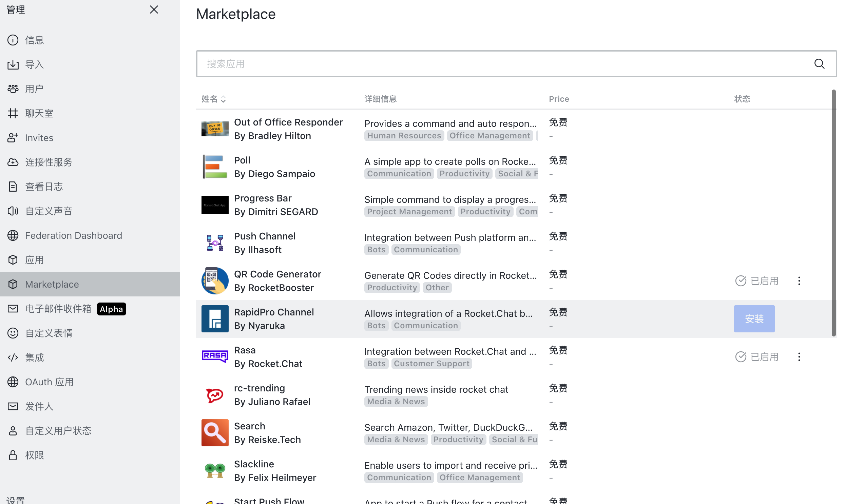Screen dimensions: 844x504
Task: Open the Invites section
Action: (38, 138)
